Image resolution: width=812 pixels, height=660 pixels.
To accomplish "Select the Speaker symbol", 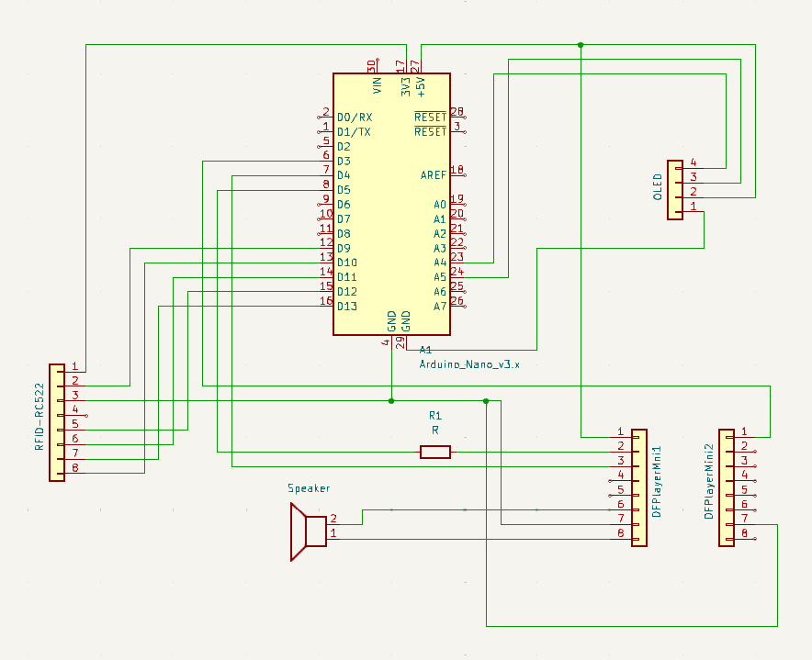I will [x=309, y=531].
